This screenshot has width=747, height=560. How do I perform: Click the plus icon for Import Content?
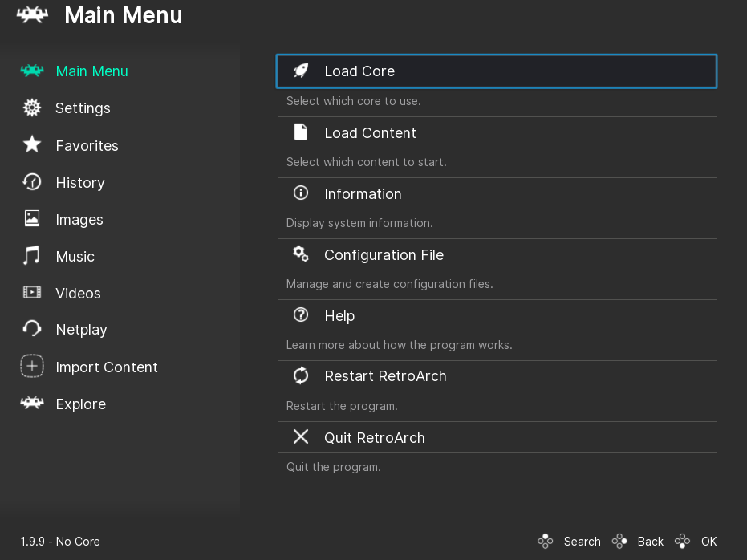click(32, 367)
